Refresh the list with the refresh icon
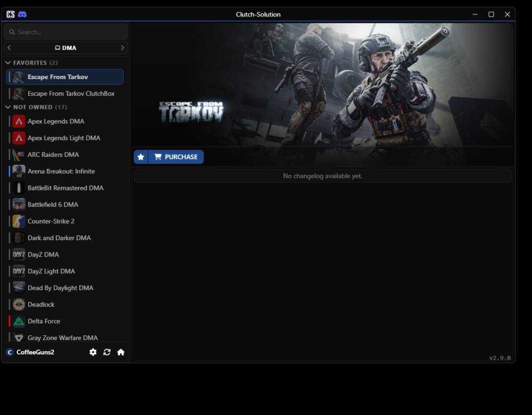532x415 pixels. point(107,352)
